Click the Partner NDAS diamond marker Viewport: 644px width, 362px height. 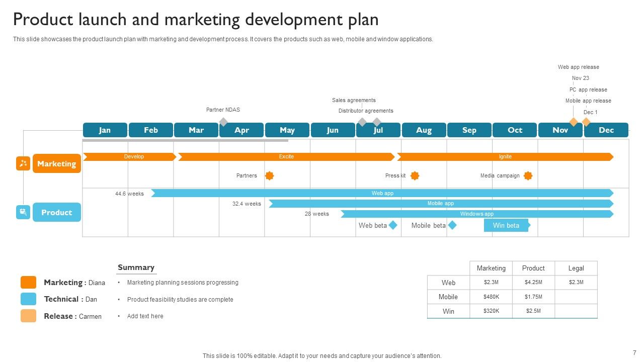223,121
